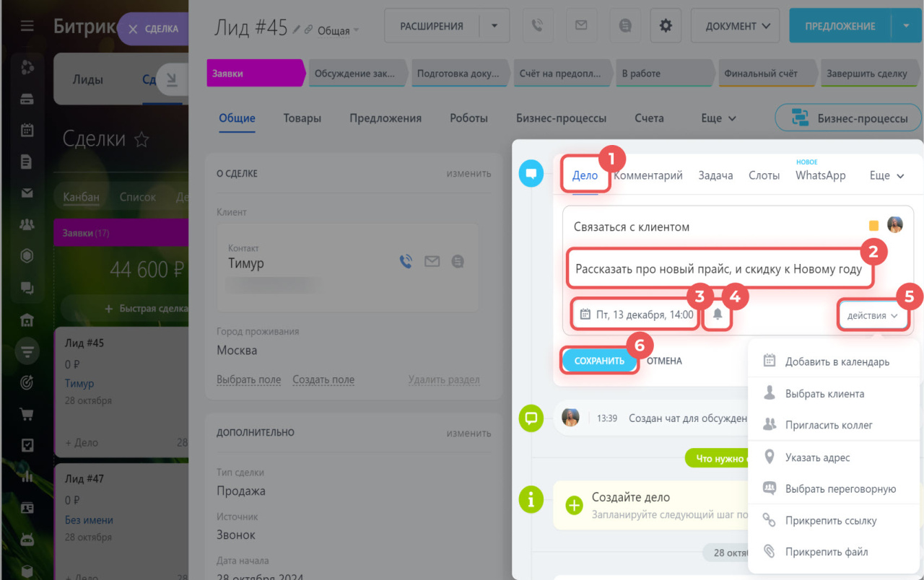This screenshot has height=580, width=924.
Task: Switch to the Роботы tab
Action: click(468, 118)
